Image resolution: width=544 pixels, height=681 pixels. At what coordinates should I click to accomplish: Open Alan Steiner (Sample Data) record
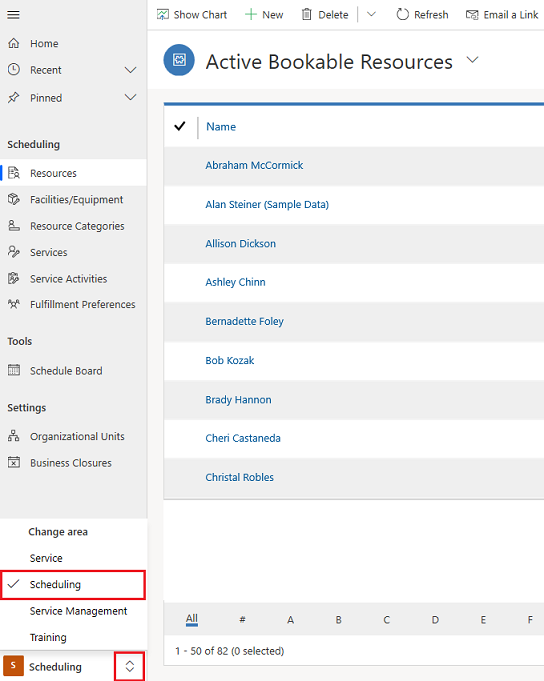(x=267, y=205)
